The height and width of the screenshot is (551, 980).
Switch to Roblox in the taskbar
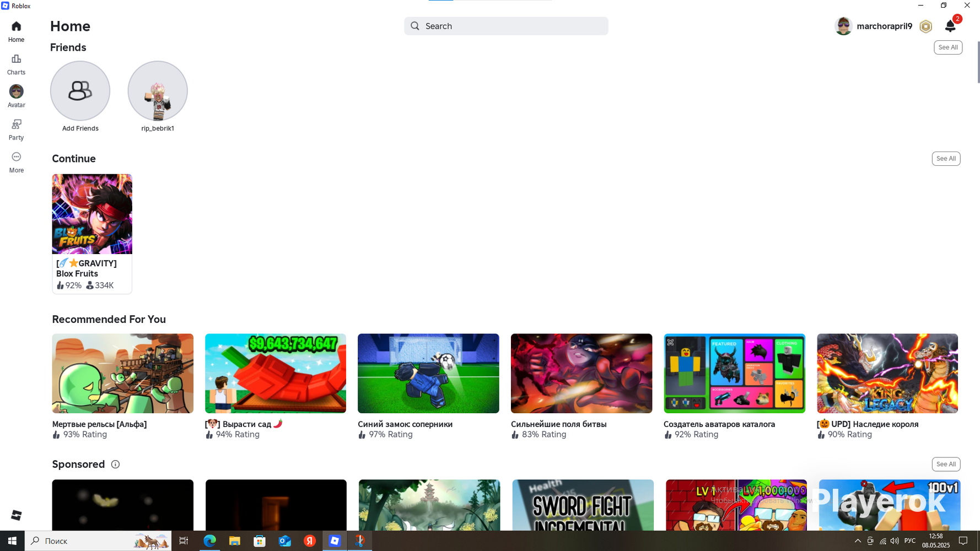coord(335,541)
